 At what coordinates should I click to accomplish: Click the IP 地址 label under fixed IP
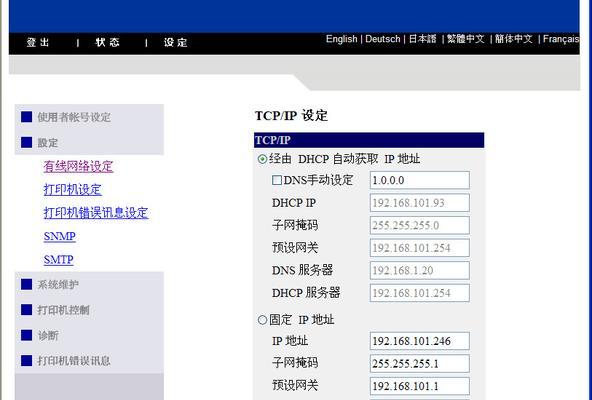click(290, 341)
